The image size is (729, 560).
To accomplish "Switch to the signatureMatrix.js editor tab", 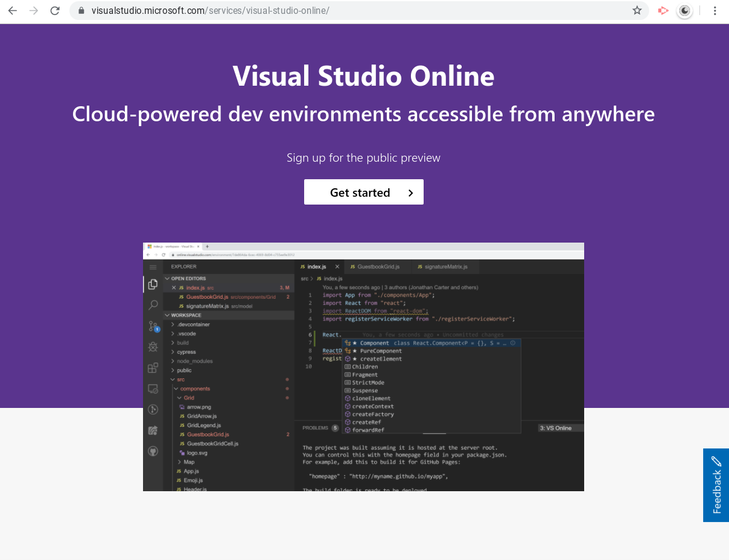I will click(x=447, y=266).
